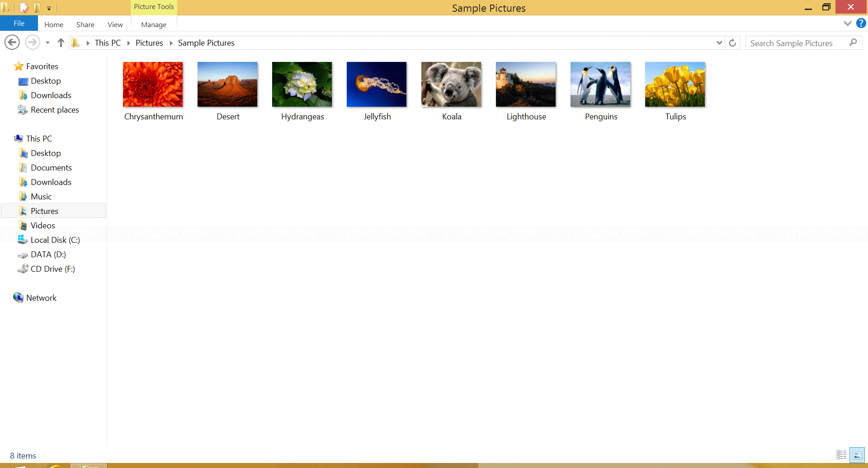Screen dimensions: 868x468
Task: Switch to the Home ribbon tab
Action: (x=54, y=24)
